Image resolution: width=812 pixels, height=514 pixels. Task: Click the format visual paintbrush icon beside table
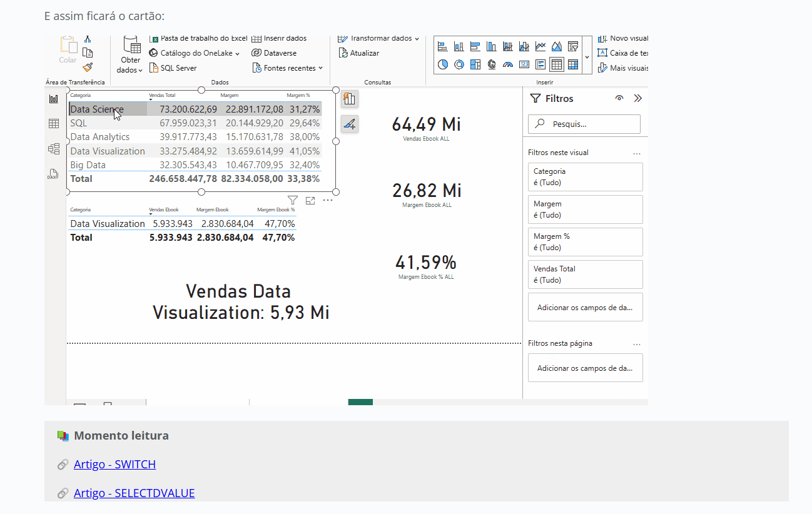pos(350,124)
